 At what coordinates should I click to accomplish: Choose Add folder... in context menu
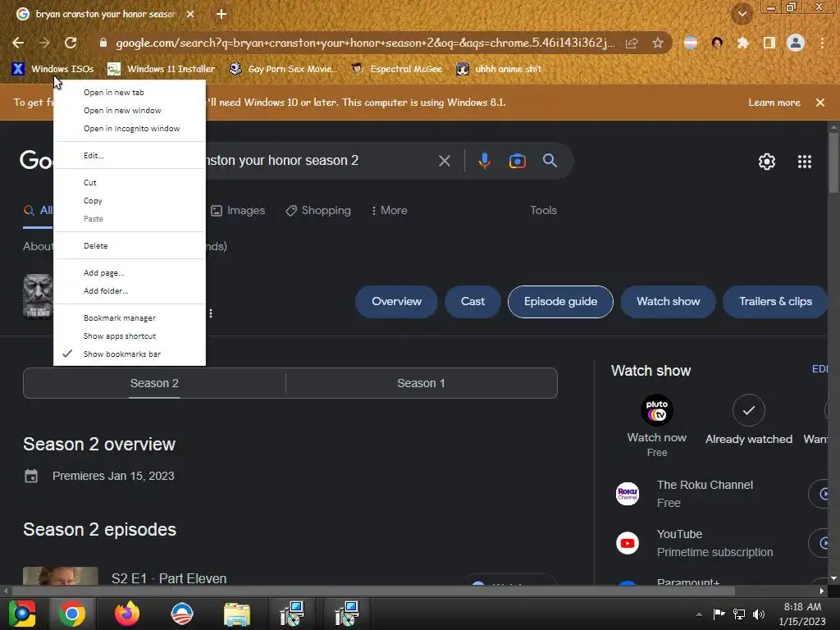(x=130, y=291)
